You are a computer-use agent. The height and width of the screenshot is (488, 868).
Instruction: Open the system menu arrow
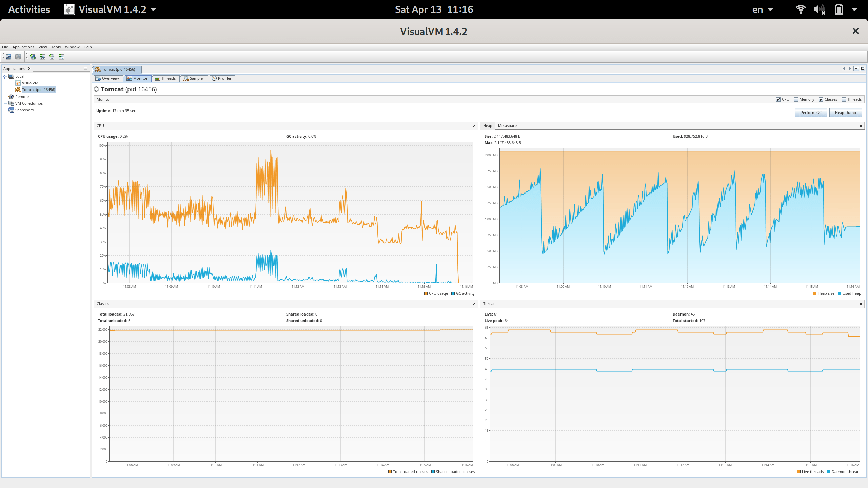coord(854,9)
